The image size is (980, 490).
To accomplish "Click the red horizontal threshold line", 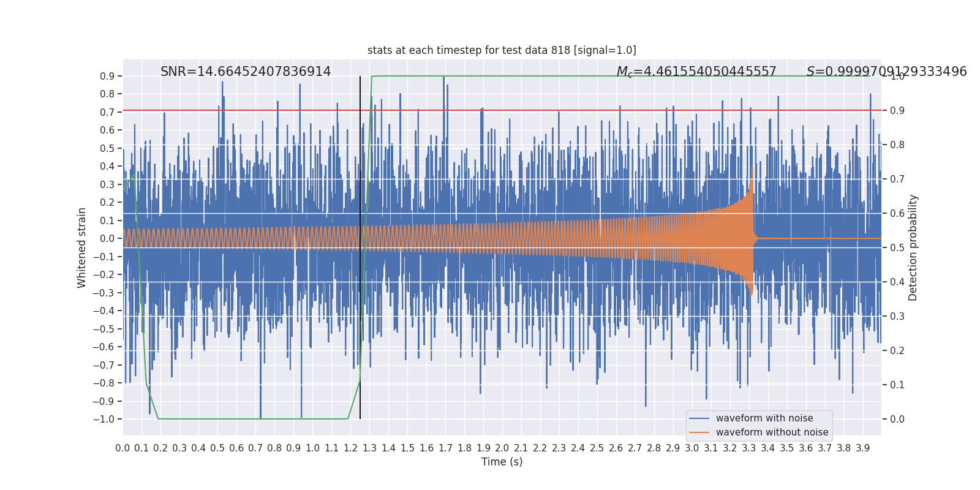I will click(x=502, y=110).
